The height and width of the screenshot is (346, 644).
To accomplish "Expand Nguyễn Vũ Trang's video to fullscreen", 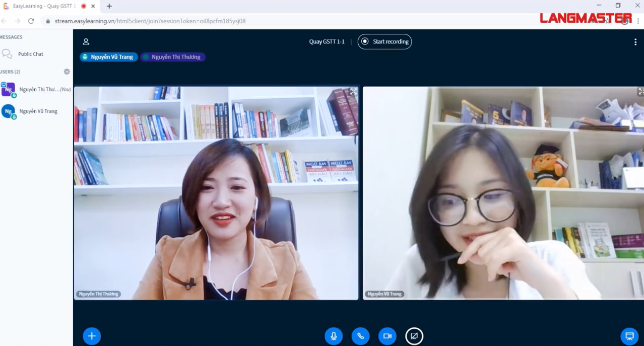I will point(640,92).
